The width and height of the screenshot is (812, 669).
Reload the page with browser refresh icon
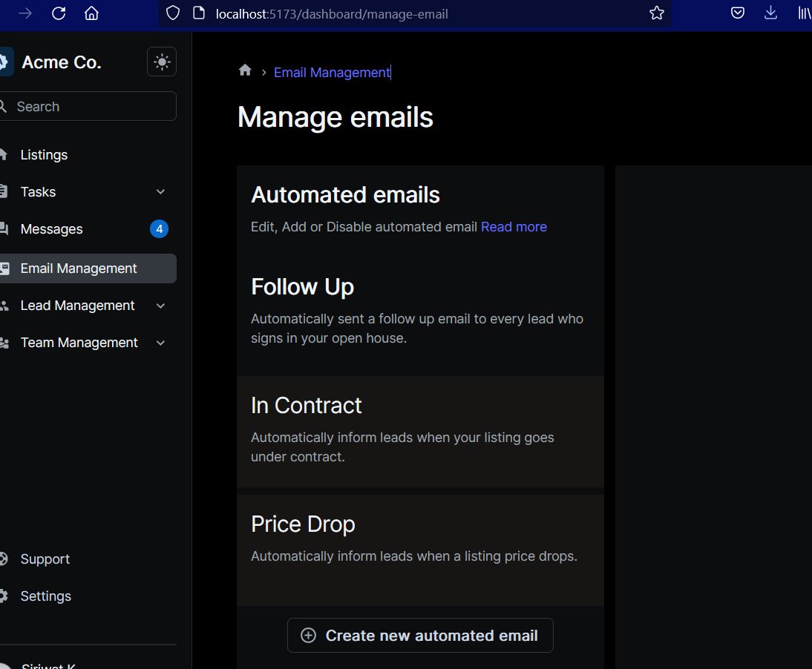click(59, 13)
